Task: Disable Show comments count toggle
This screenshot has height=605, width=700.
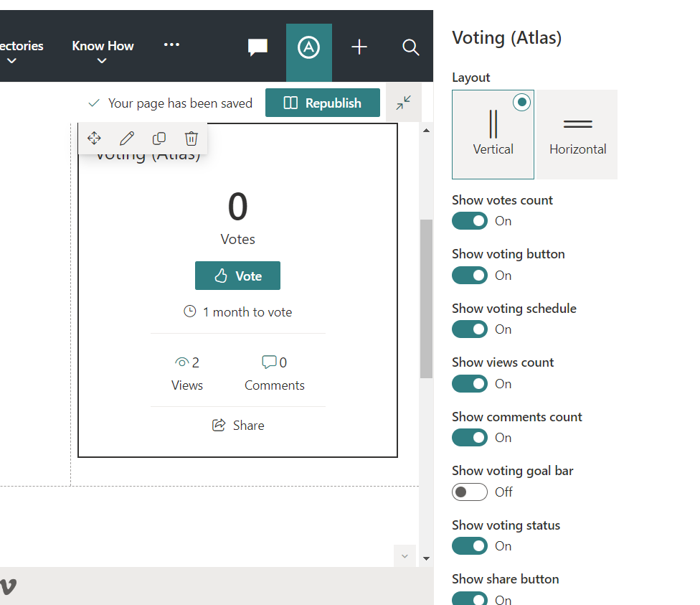Action: point(470,438)
